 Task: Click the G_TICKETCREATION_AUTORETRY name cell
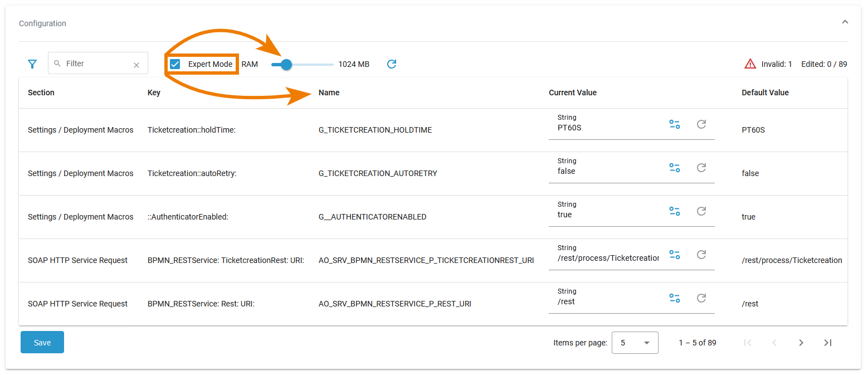(378, 173)
